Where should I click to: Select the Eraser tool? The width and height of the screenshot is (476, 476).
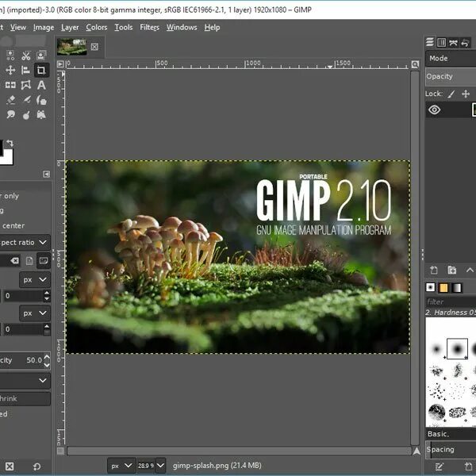click(x=10, y=100)
